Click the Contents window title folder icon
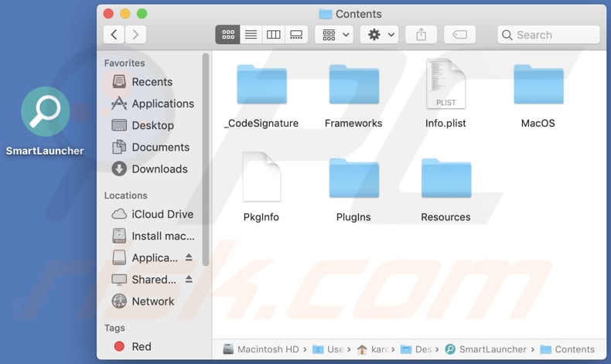The width and height of the screenshot is (611, 364). coord(325,14)
